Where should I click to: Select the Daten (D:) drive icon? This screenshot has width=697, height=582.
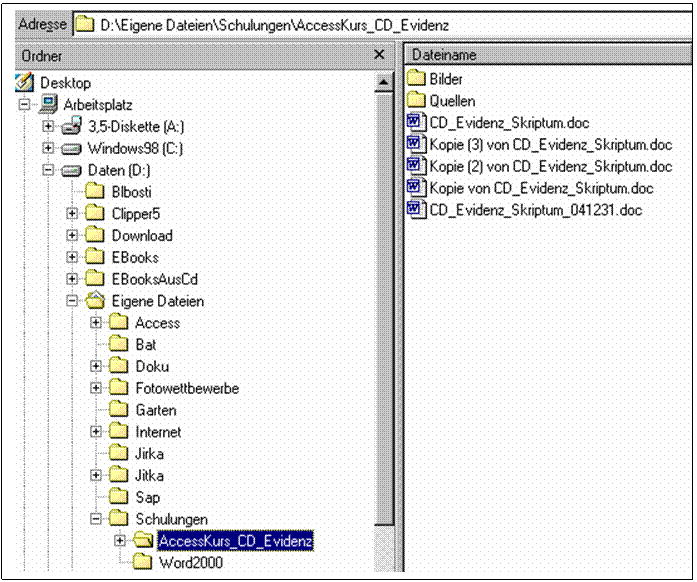pos(72,170)
